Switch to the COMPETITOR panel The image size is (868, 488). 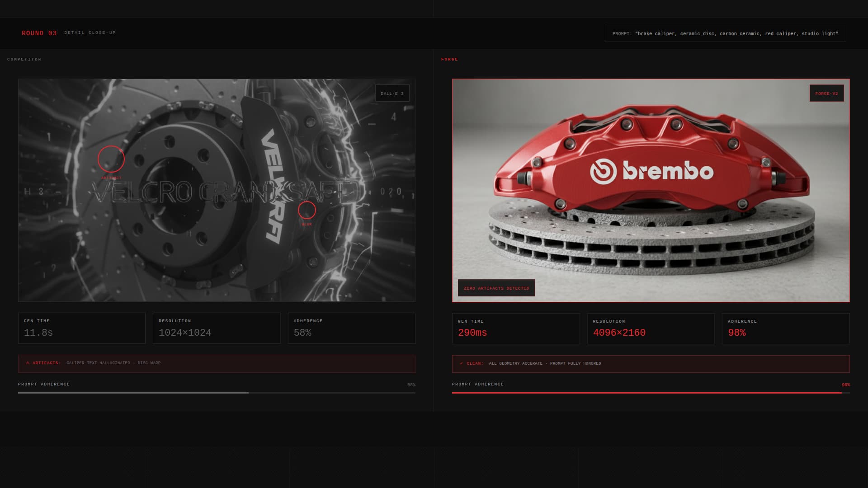pyautogui.click(x=216, y=190)
